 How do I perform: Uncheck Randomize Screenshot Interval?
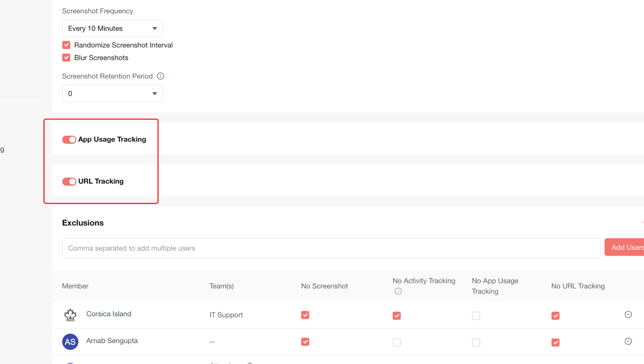[x=66, y=45]
